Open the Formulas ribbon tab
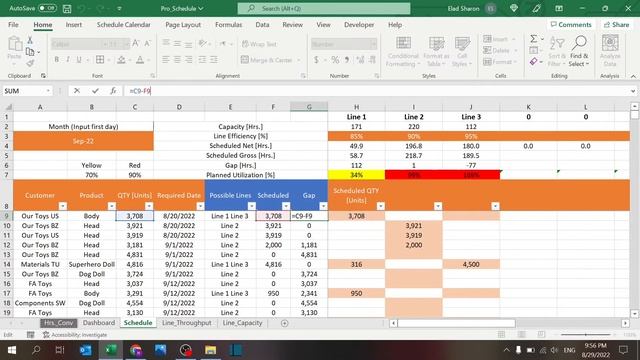The height and width of the screenshot is (360, 640). tap(229, 25)
